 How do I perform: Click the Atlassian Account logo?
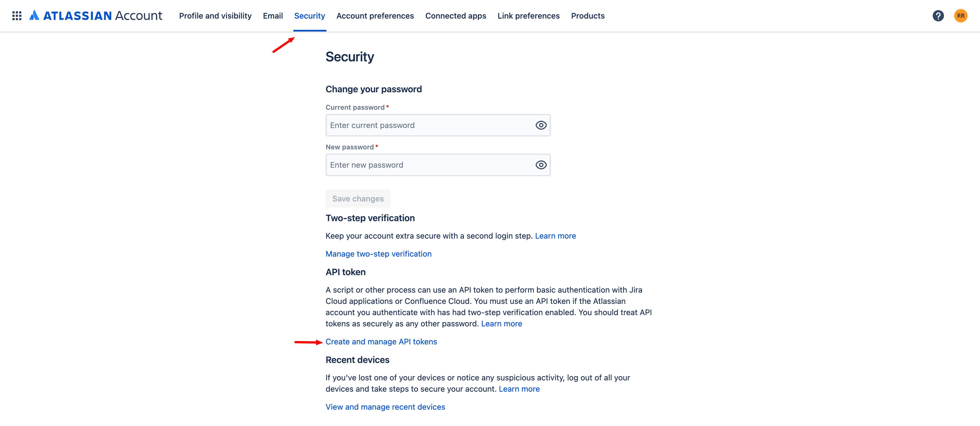pos(96,15)
